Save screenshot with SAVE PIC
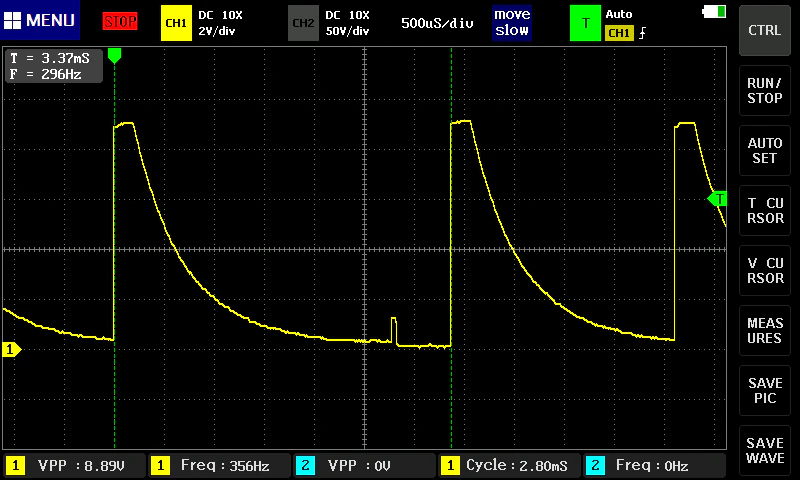The image size is (800, 480). 764,391
